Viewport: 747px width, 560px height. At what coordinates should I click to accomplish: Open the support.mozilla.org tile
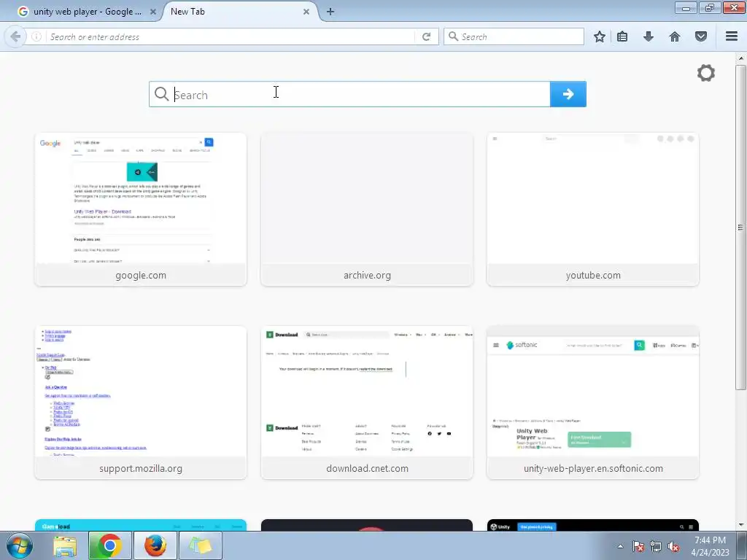141,402
